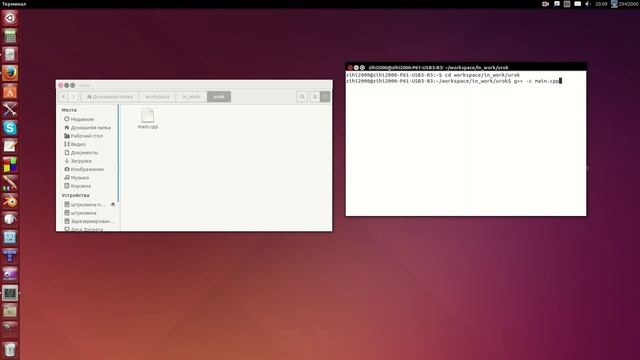Image resolution: width=640 pixels, height=360 pixels.
Task: Click the clock in the top panel
Action: click(x=601, y=4)
